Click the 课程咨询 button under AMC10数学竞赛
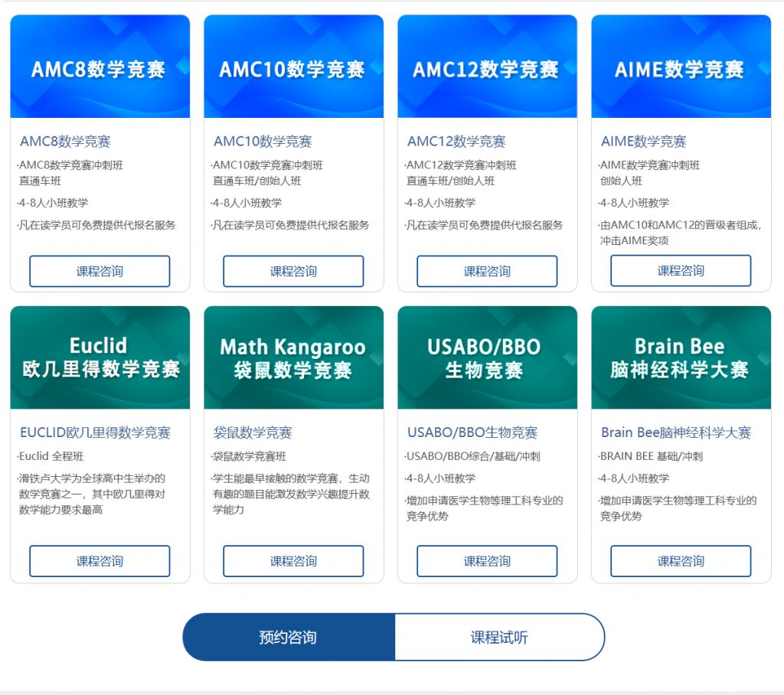Viewport: 784px width, 695px height. point(293,271)
